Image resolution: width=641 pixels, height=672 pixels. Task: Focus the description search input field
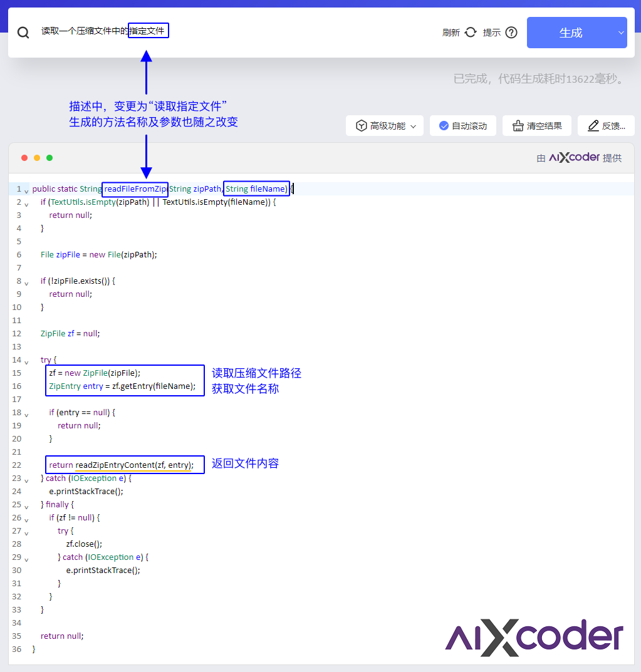232,31
